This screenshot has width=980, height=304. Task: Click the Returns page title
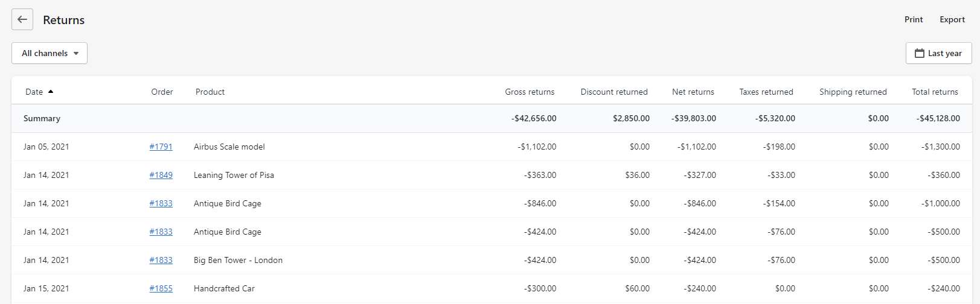point(63,20)
